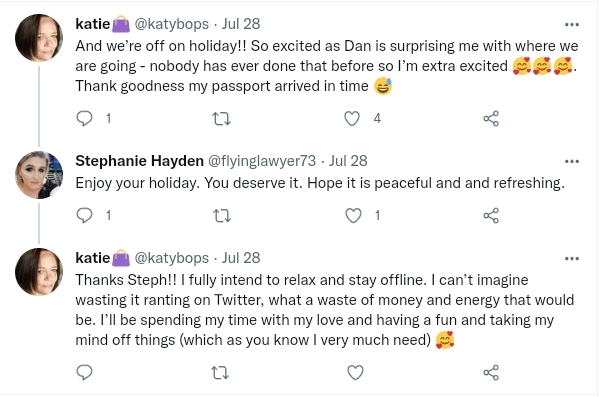Open the Jul 28 timestamp on Stephanie's tweet
Screen dimensions: 613x397
[348, 161]
